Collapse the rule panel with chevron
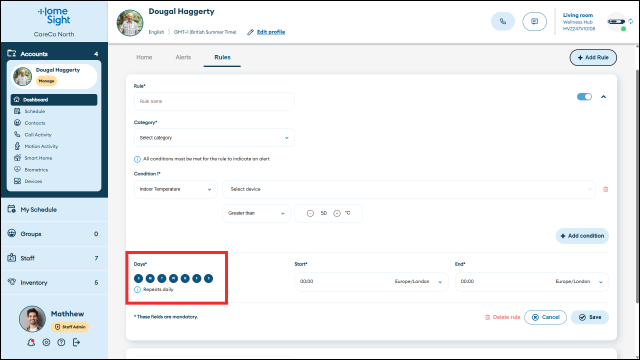Image resolution: width=640 pixels, height=360 pixels. click(x=603, y=97)
